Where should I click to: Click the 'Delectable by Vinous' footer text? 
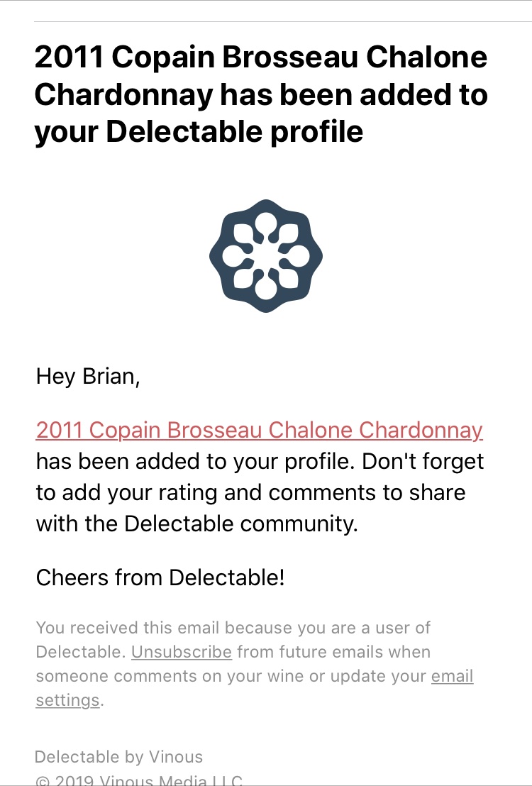tap(119, 756)
